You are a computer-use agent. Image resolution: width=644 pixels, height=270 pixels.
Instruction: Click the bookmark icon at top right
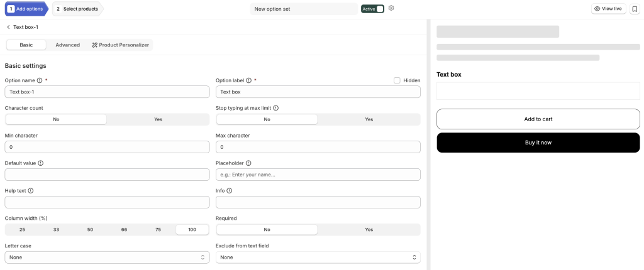point(635,9)
